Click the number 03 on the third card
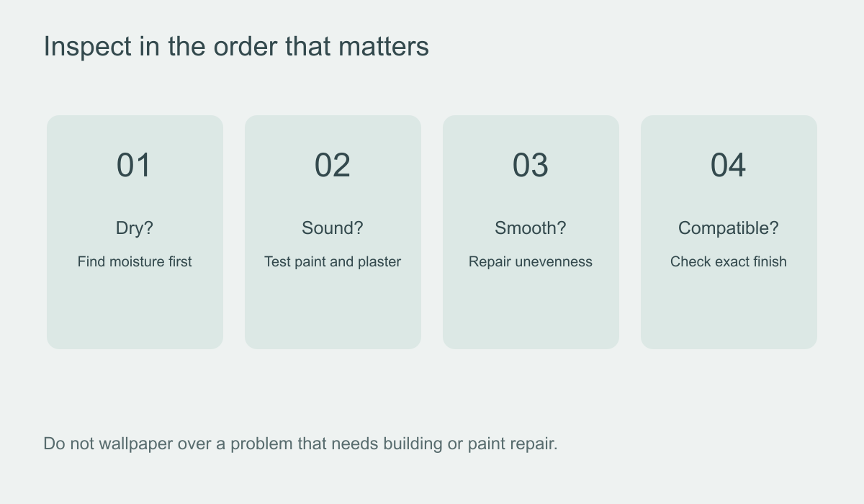The image size is (864, 504). pyautogui.click(x=531, y=165)
